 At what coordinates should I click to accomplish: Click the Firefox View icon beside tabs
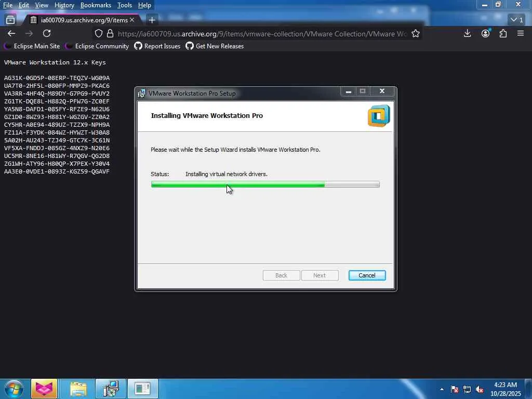click(x=10, y=20)
